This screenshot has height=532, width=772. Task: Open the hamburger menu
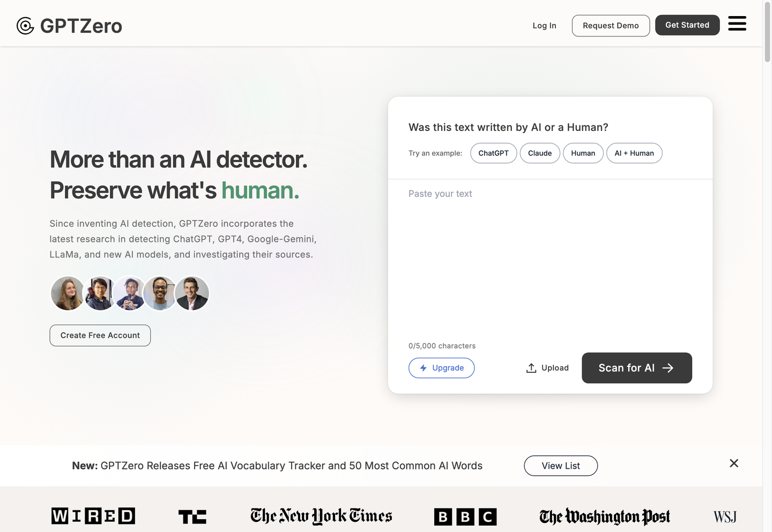737,24
